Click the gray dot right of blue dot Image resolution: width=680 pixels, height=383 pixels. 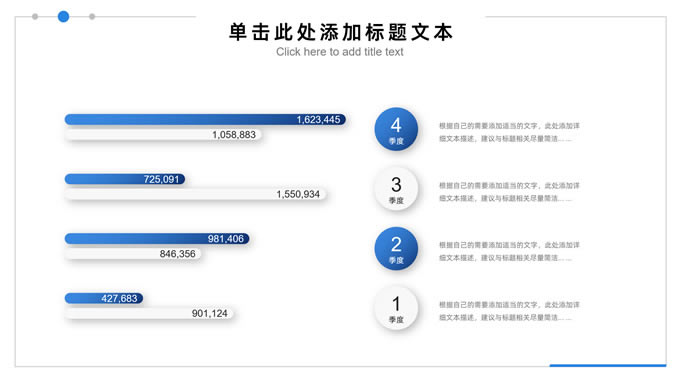point(92,16)
